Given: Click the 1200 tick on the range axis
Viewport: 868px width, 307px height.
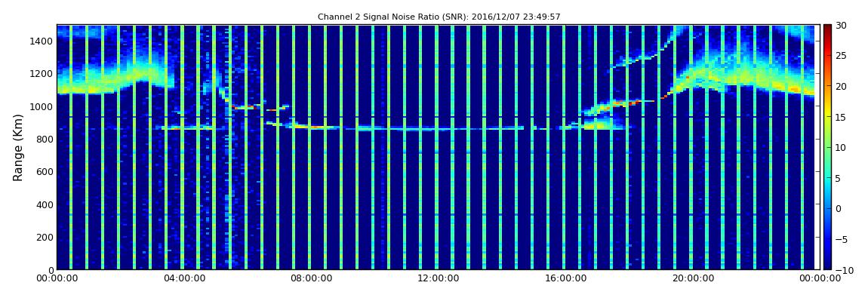Looking at the screenshot, I should (x=42, y=74).
